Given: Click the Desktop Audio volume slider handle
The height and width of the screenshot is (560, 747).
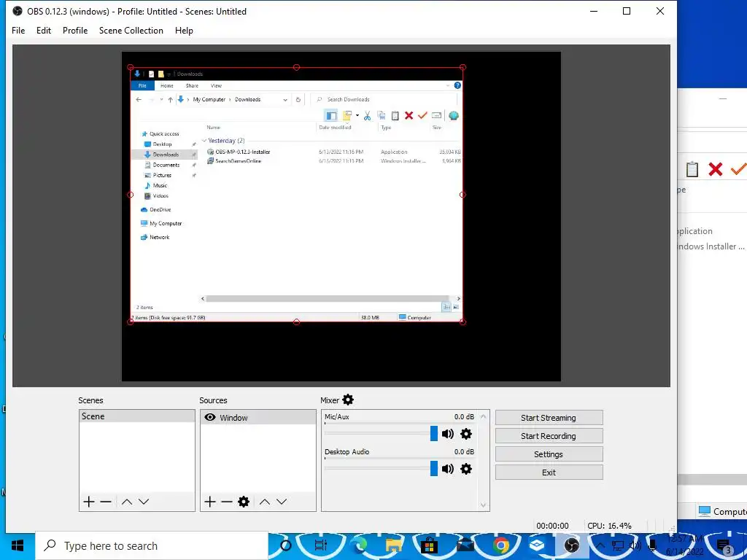Looking at the screenshot, I should tap(433, 469).
